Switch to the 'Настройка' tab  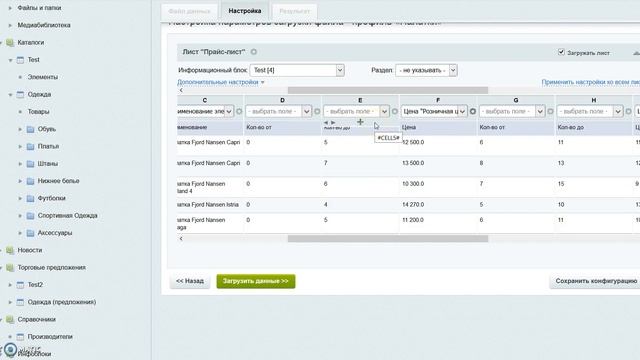[245, 11]
